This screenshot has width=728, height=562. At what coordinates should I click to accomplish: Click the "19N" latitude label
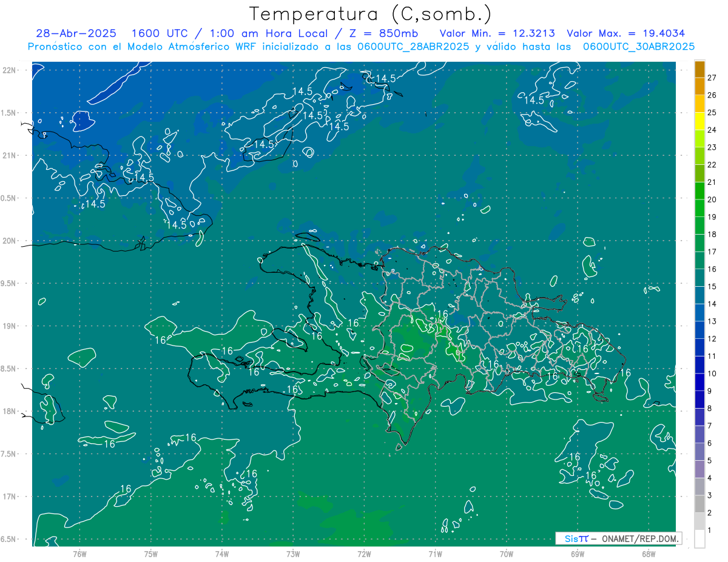pos(8,326)
